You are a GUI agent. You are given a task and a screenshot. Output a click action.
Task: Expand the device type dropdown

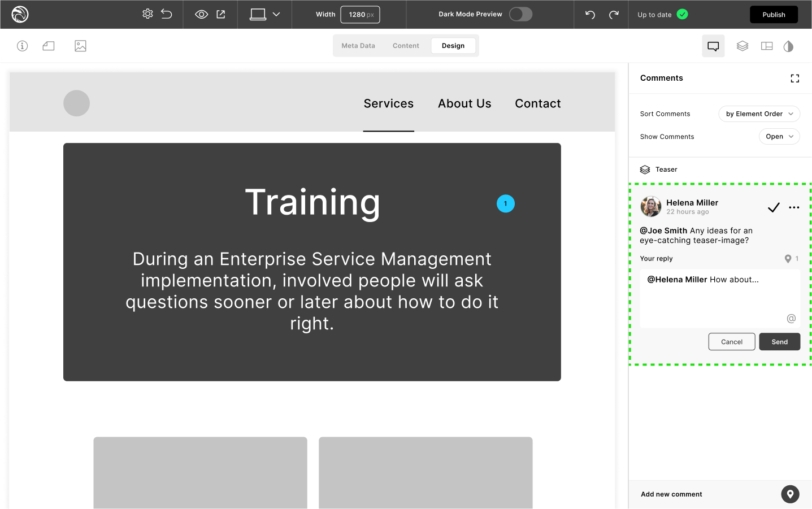[276, 15]
